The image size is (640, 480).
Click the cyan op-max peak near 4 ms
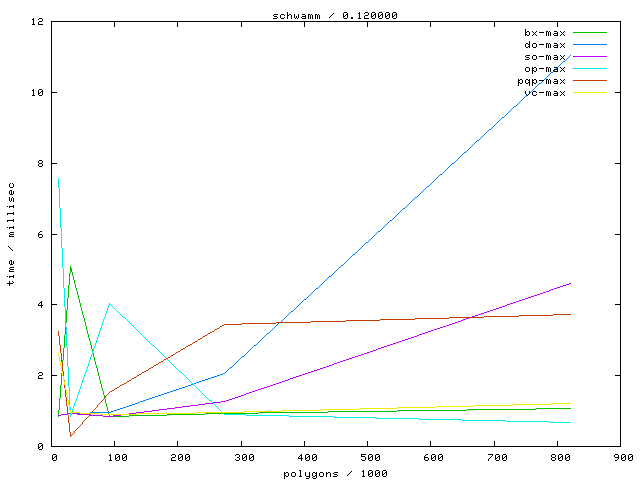[109, 303]
